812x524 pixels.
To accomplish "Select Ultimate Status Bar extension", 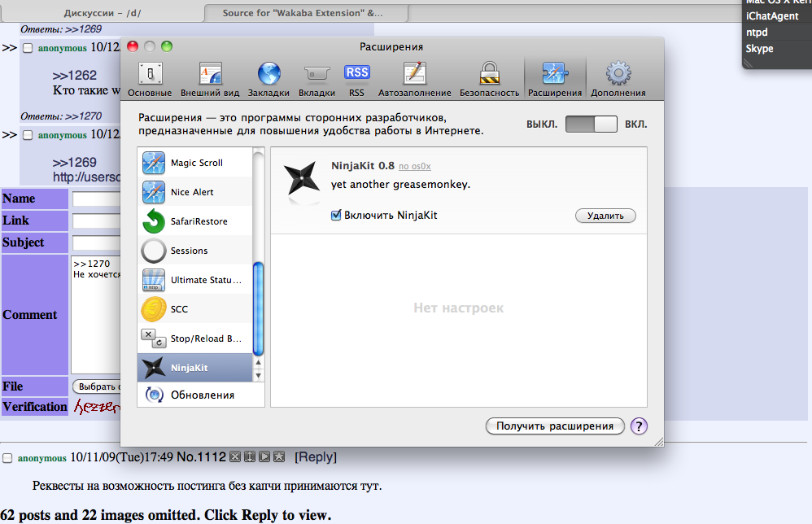I will tap(195, 280).
